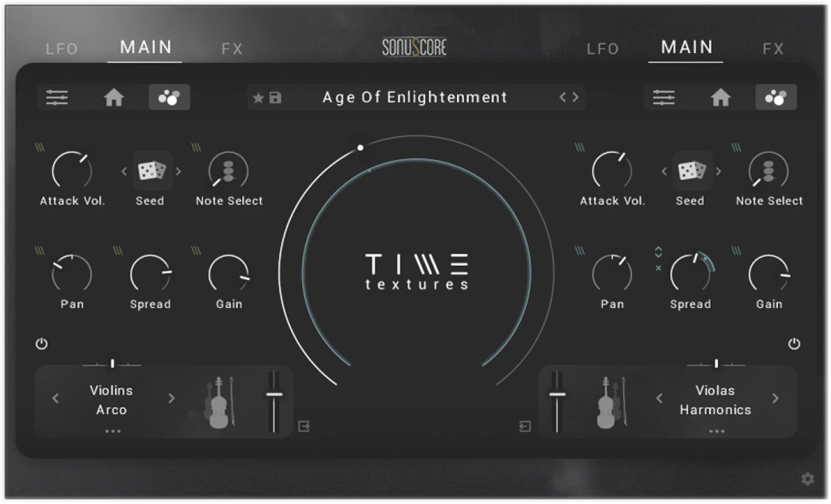This screenshot has height=504, width=831.
Task: Click the left violin instrument image
Action: [x=221, y=402]
